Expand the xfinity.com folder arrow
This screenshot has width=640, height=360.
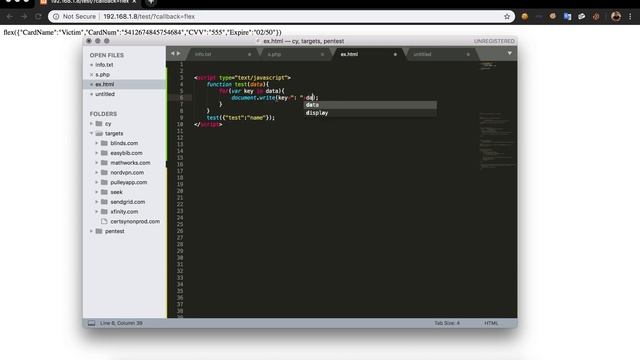point(97,211)
